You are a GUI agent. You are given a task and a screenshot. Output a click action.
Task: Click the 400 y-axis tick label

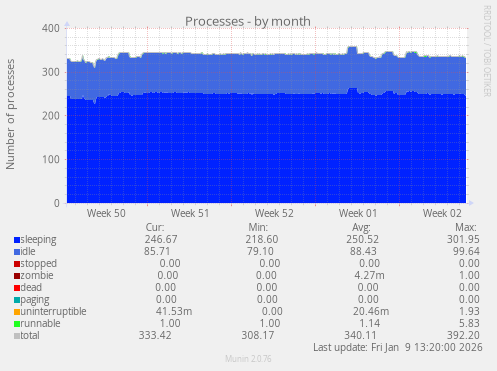coord(51,28)
